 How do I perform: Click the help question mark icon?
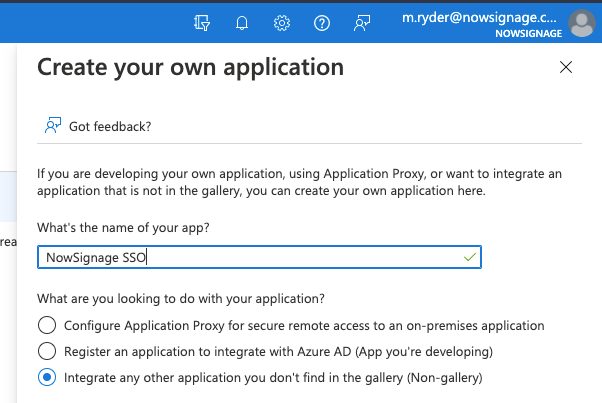click(321, 22)
